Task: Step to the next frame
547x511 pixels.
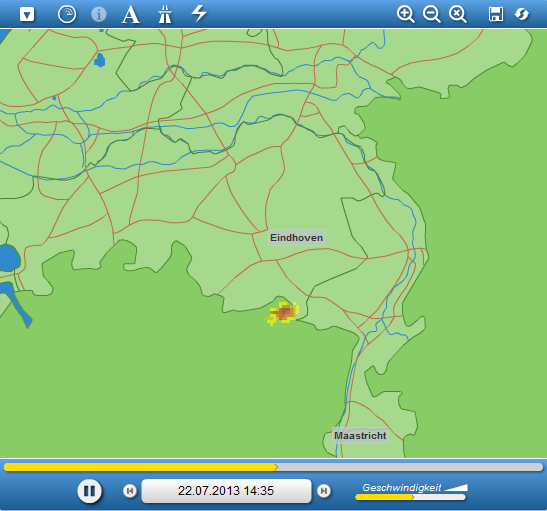Action: tap(324, 491)
